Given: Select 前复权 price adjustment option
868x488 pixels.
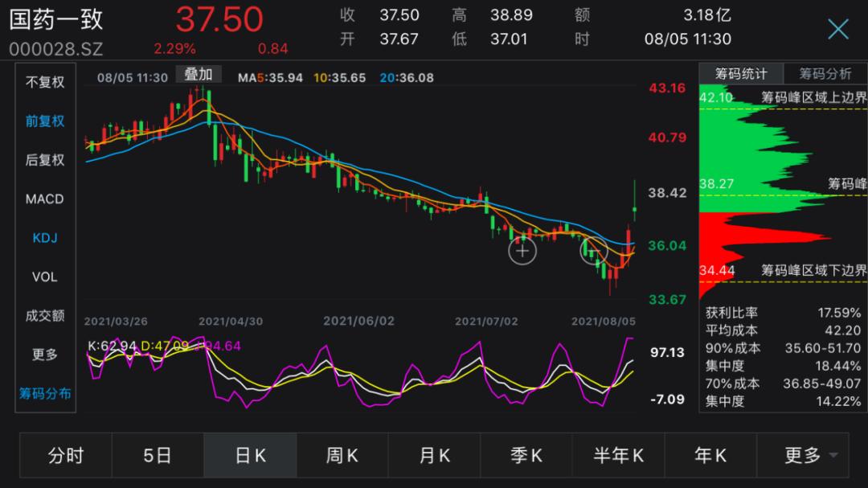Looking at the screenshot, I should coord(45,121).
